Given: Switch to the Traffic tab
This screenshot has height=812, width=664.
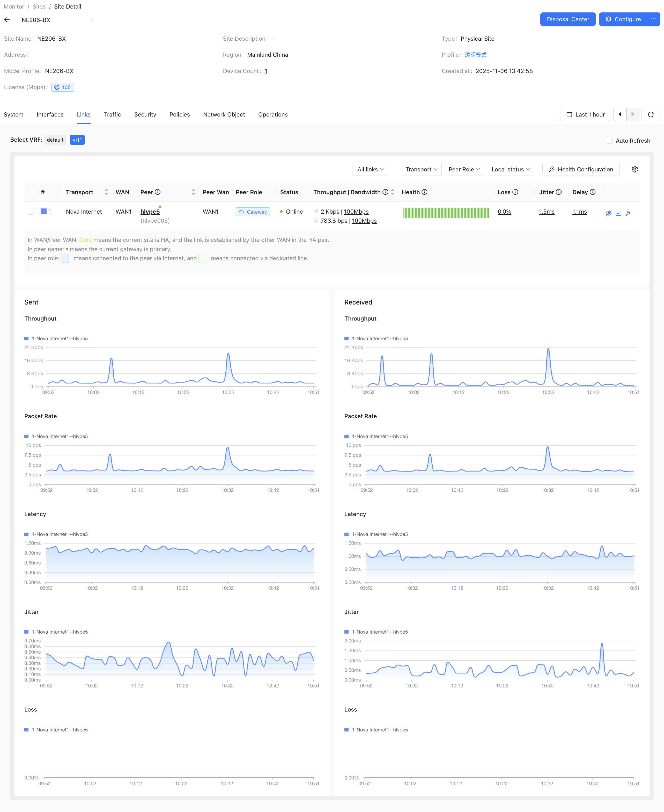Looking at the screenshot, I should coord(113,114).
